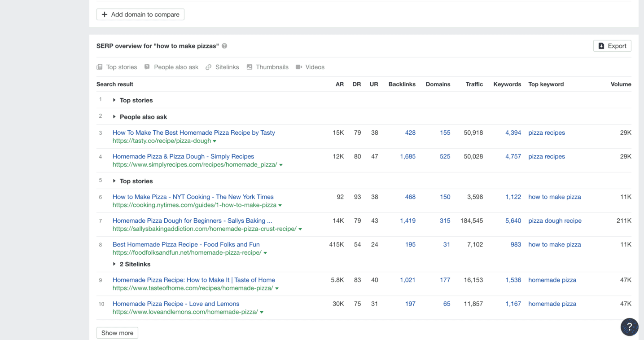Viewport: 644px width, 340px height.
Task: Open dropdown arrow next to tasty.co URL
Action: pyautogui.click(x=215, y=141)
